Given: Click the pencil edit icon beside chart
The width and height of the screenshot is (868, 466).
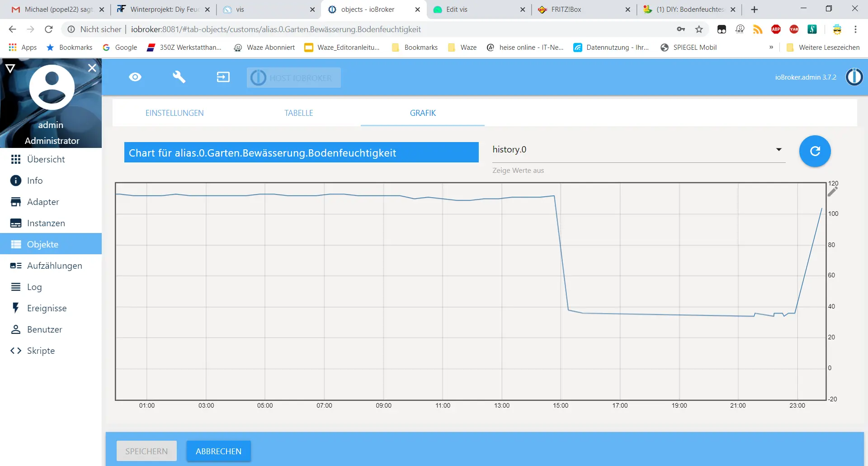Looking at the screenshot, I should pos(832,192).
